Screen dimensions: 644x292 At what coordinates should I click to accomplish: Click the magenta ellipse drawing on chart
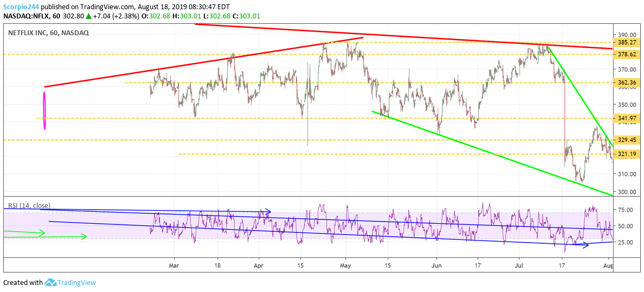(45, 111)
